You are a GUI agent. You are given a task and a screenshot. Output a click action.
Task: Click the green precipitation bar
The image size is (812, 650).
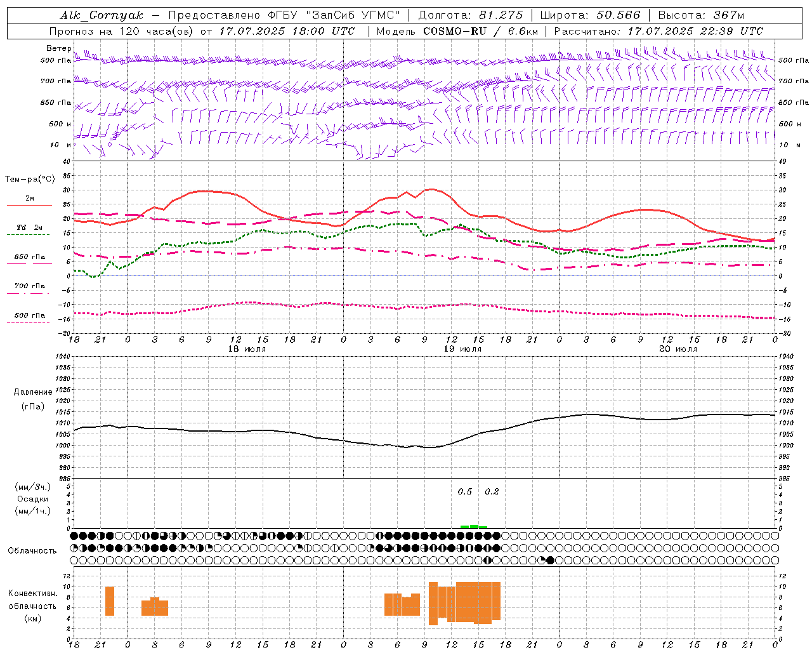tap(474, 526)
